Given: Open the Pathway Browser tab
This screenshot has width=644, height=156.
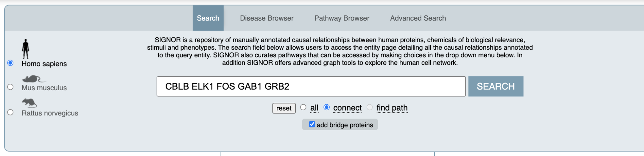Looking at the screenshot, I should [x=342, y=18].
